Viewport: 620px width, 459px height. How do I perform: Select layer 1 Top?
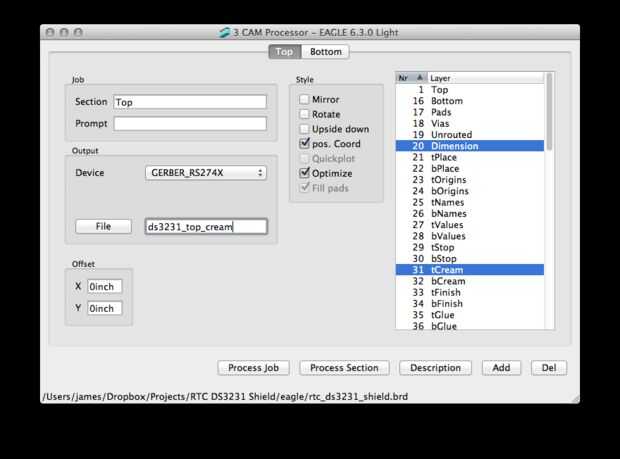[470, 90]
